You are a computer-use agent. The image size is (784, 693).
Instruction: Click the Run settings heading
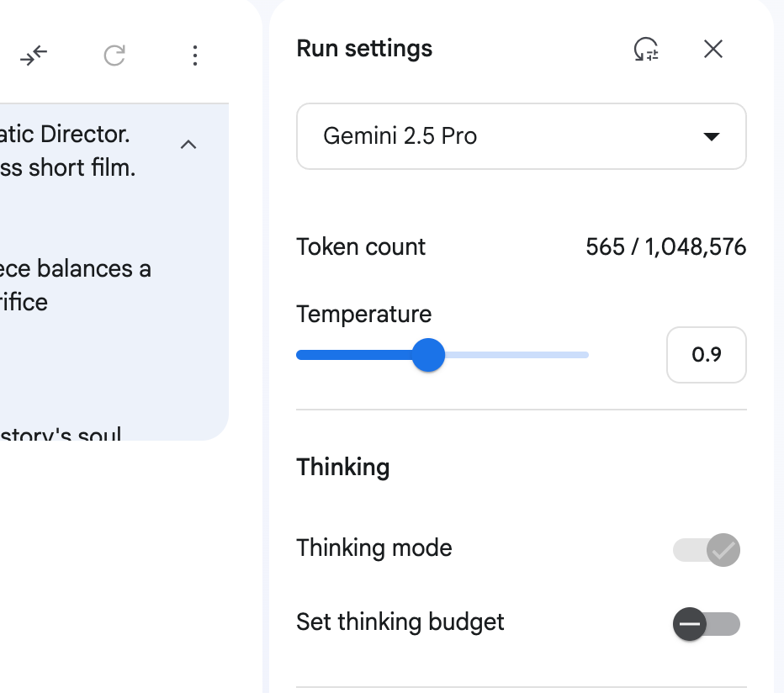[x=364, y=49]
